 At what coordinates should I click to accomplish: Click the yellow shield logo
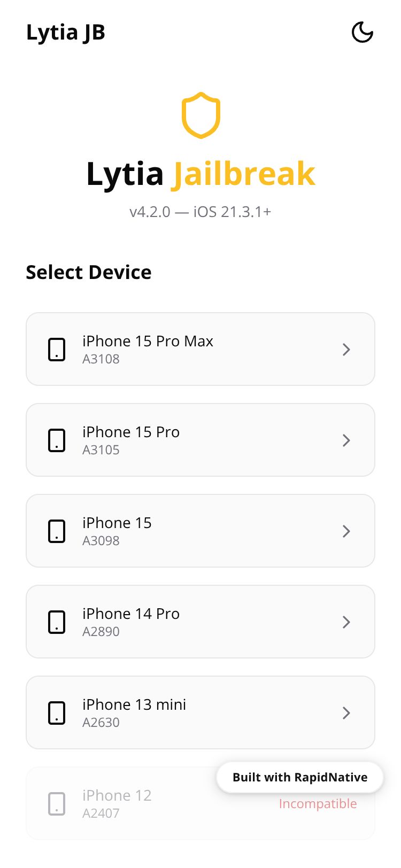pos(201,115)
